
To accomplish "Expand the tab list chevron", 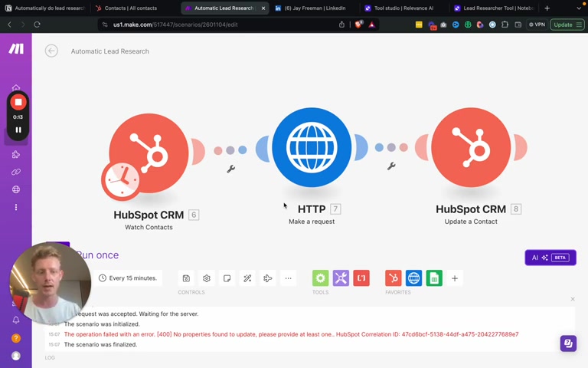I will pyautogui.click(x=579, y=8).
